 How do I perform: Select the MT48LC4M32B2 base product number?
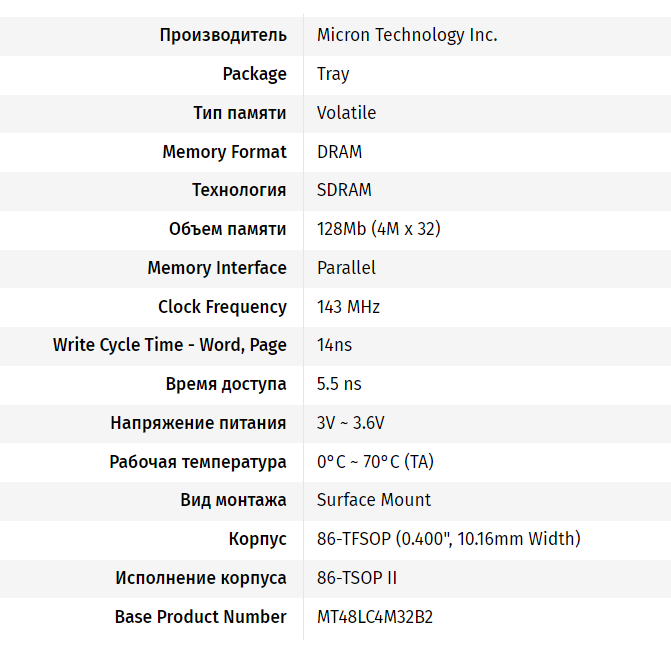point(375,617)
